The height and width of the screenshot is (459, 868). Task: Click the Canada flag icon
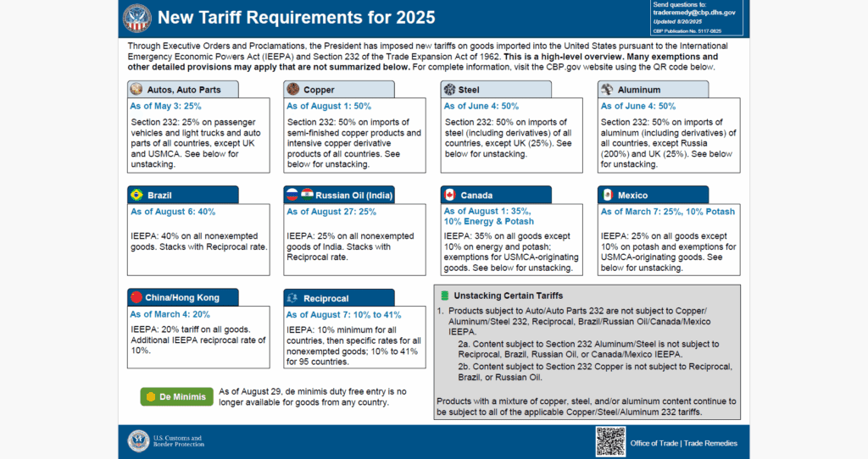[449, 195]
